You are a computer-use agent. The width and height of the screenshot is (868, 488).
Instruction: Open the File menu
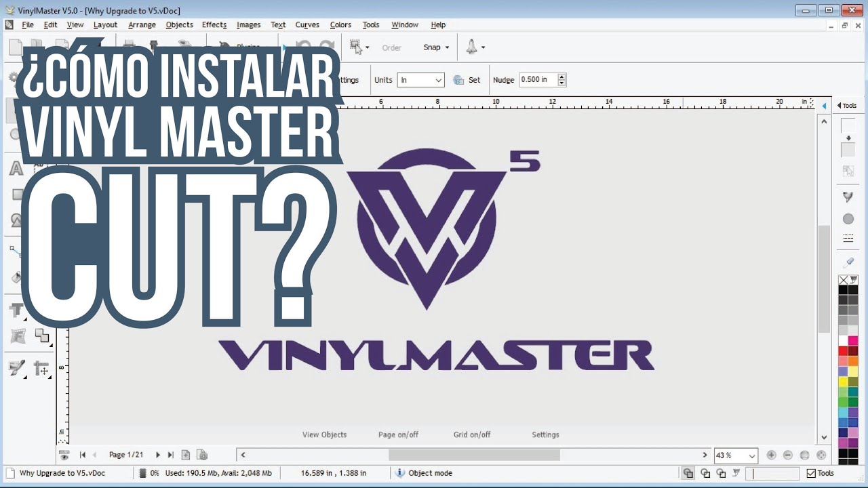tap(28, 24)
